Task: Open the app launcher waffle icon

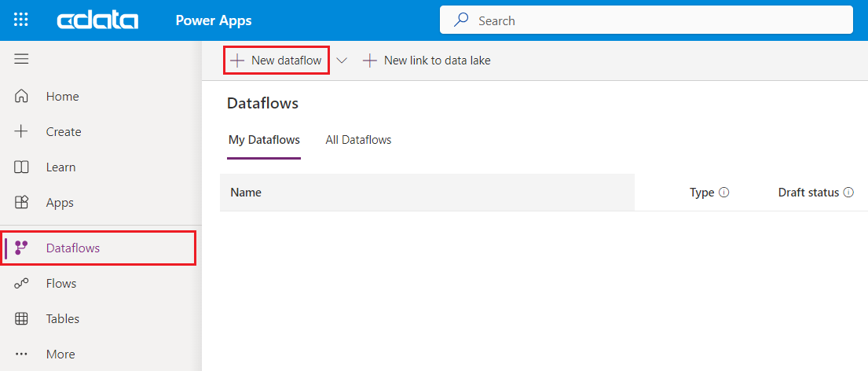Action: tap(21, 20)
